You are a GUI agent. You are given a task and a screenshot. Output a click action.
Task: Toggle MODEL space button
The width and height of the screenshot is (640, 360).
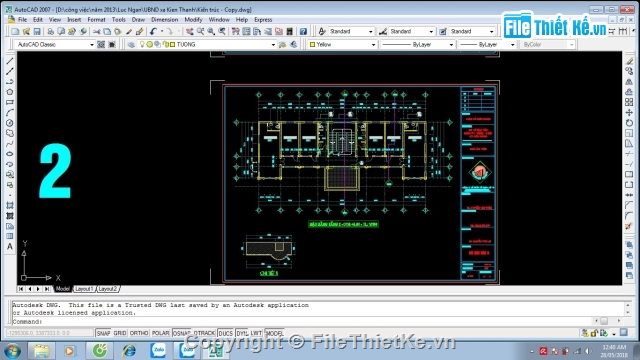click(275, 333)
